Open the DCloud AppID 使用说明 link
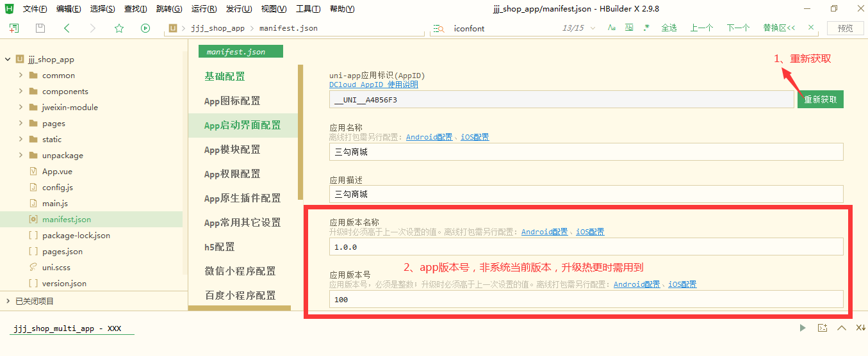The height and width of the screenshot is (356, 868). click(x=373, y=85)
